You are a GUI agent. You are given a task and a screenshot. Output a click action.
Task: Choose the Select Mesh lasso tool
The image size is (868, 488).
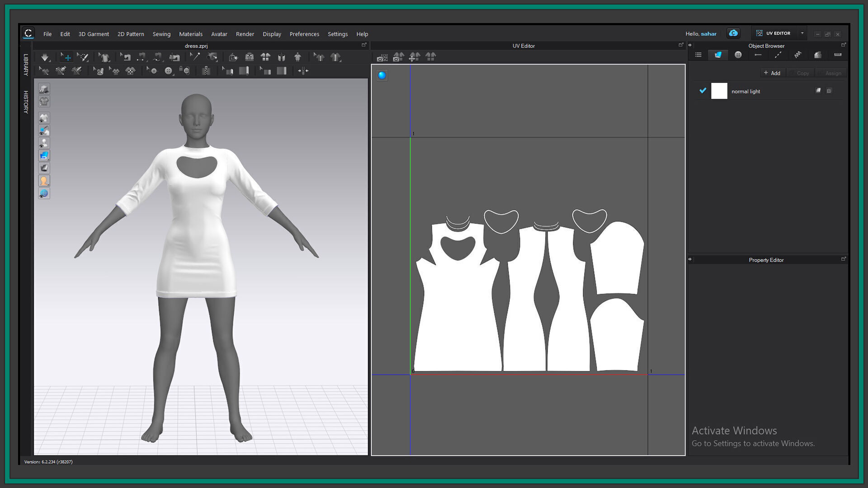point(83,57)
